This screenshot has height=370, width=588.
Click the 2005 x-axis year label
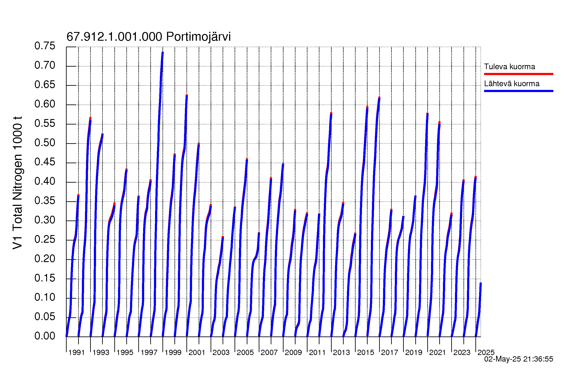(245, 352)
